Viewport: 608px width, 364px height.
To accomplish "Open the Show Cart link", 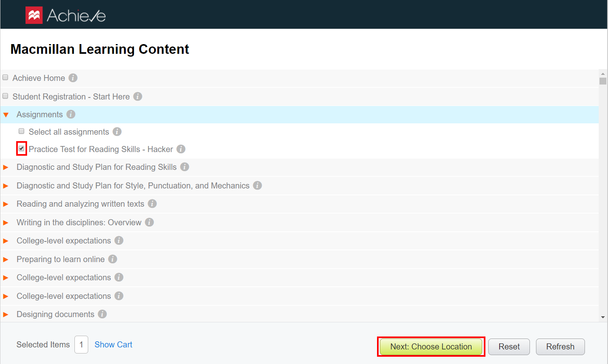I will pyautogui.click(x=113, y=344).
